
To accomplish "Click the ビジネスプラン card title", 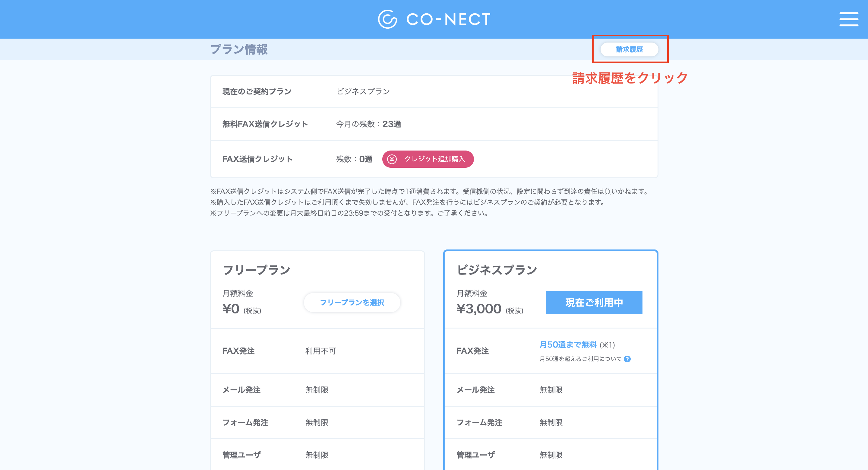I will (497, 270).
